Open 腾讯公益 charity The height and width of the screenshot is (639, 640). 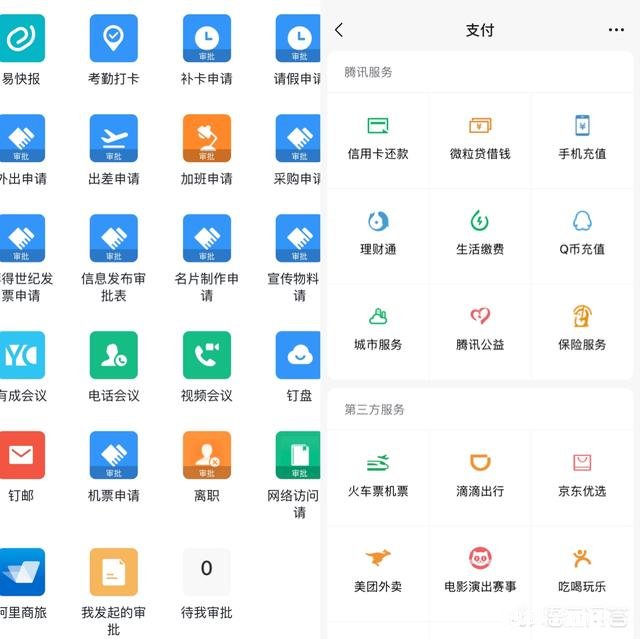(x=480, y=330)
